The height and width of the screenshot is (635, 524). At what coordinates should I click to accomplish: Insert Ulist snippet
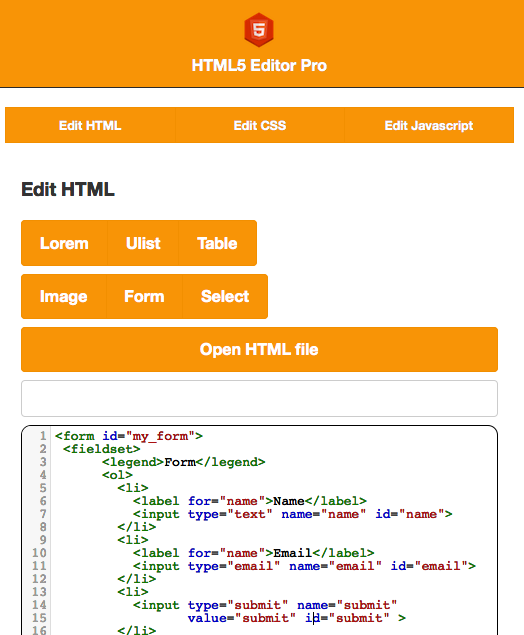coord(143,243)
